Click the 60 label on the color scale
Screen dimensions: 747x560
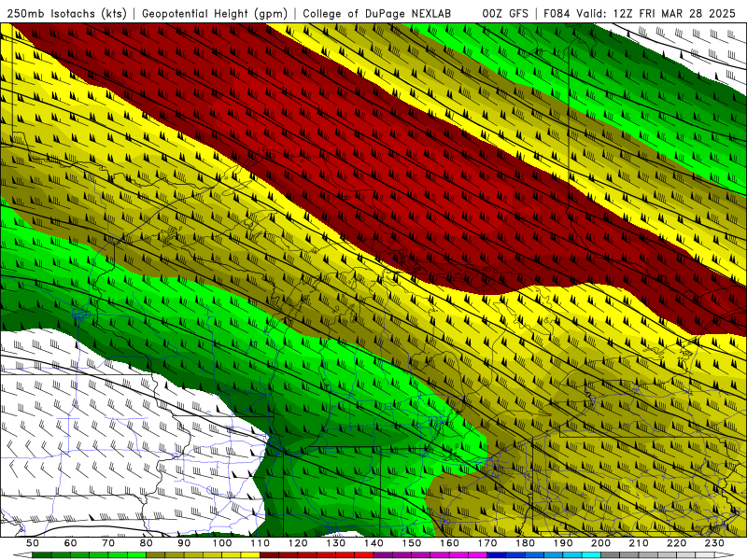coord(71,543)
